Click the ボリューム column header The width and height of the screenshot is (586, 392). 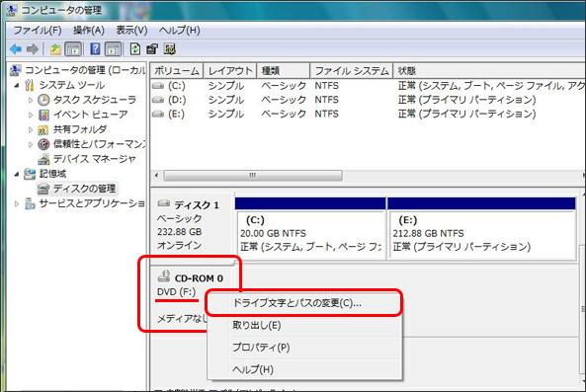click(x=177, y=70)
